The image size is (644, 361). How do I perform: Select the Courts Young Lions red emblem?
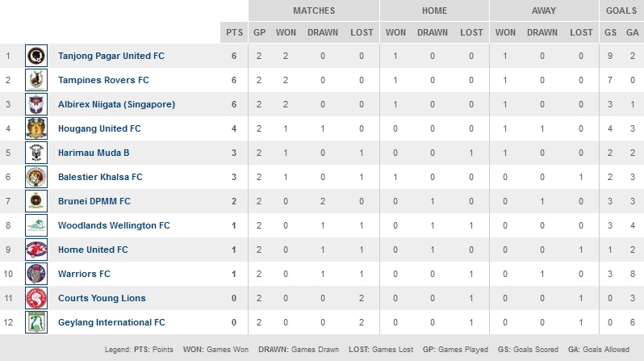(x=36, y=298)
